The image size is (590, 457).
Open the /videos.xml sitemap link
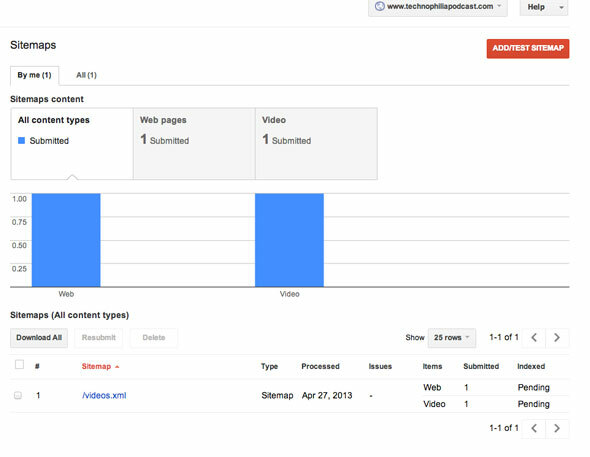104,395
